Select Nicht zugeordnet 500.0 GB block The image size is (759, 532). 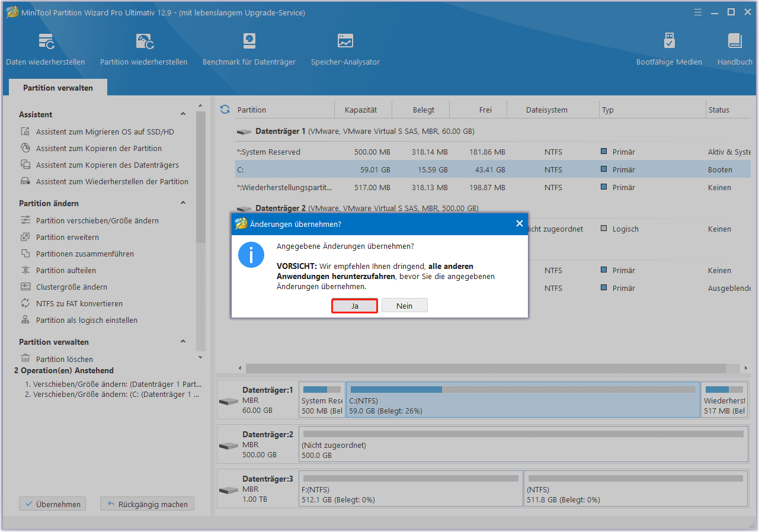click(x=523, y=444)
